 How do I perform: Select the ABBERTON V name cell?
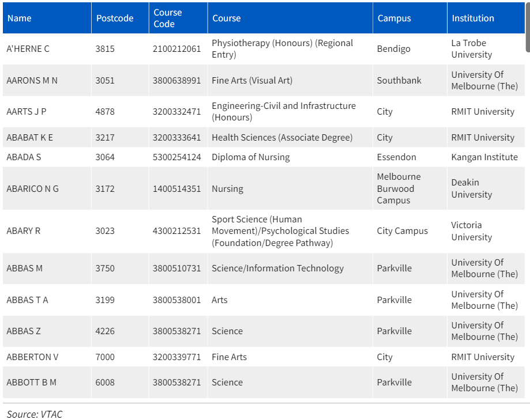pyautogui.click(x=32, y=357)
